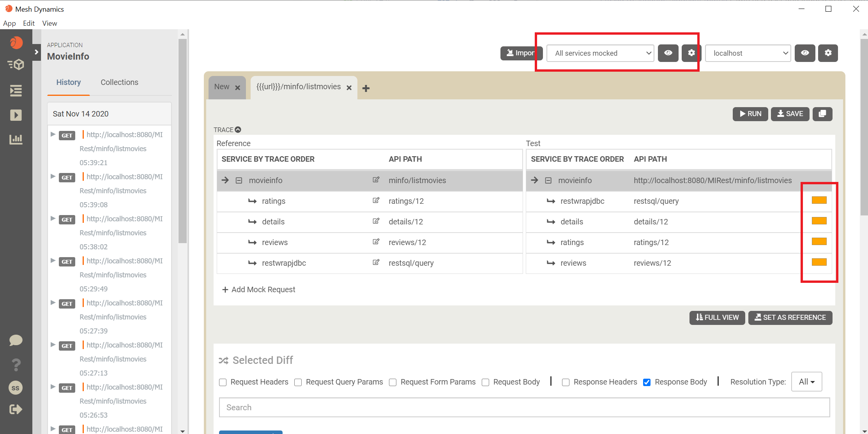Select the {{{url}}}/minfo/listmovies tab
This screenshot has height=434, width=868.
[299, 86]
